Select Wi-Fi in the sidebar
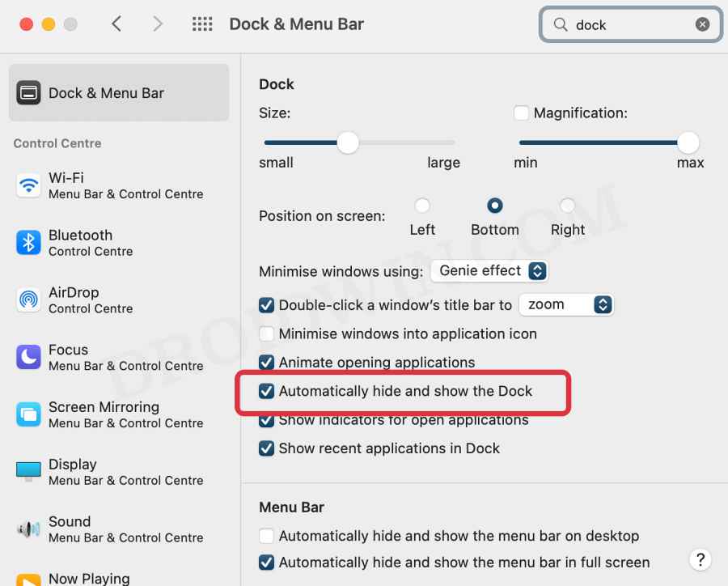Image resolution: width=728 pixels, height=586 pixels. pyautogui.click(x=81, y=185)
